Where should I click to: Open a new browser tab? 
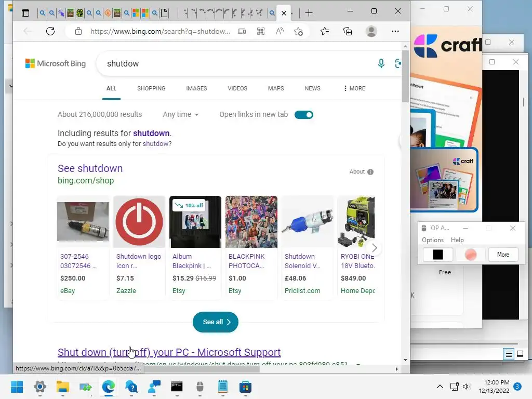(309, 13)
